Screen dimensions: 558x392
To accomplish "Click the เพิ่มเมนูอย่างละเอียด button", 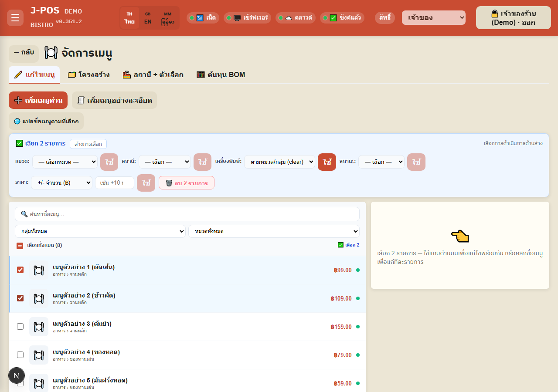I will tap(114, 100).
